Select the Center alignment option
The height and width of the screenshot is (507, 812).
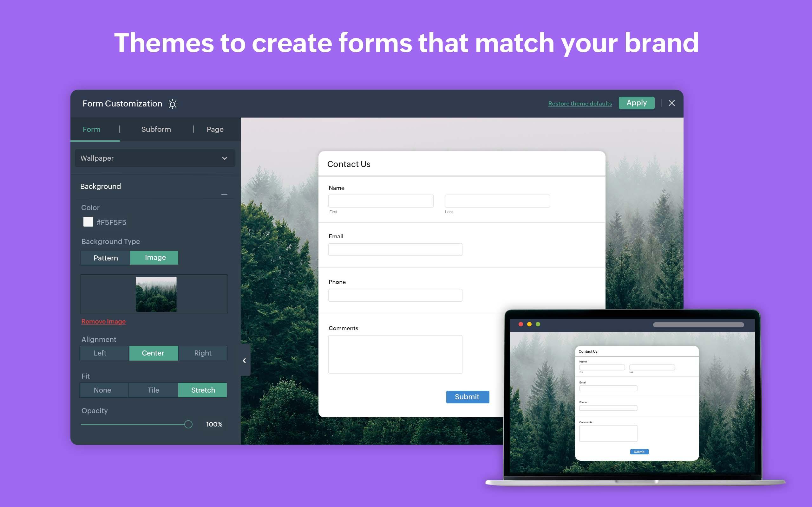(x=153, y=353)
